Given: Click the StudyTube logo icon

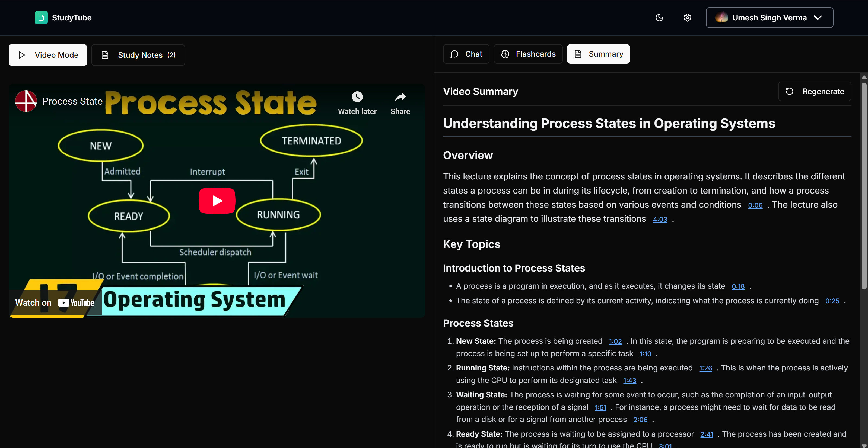Looking at the screenshot, I should tap(41, 18).
